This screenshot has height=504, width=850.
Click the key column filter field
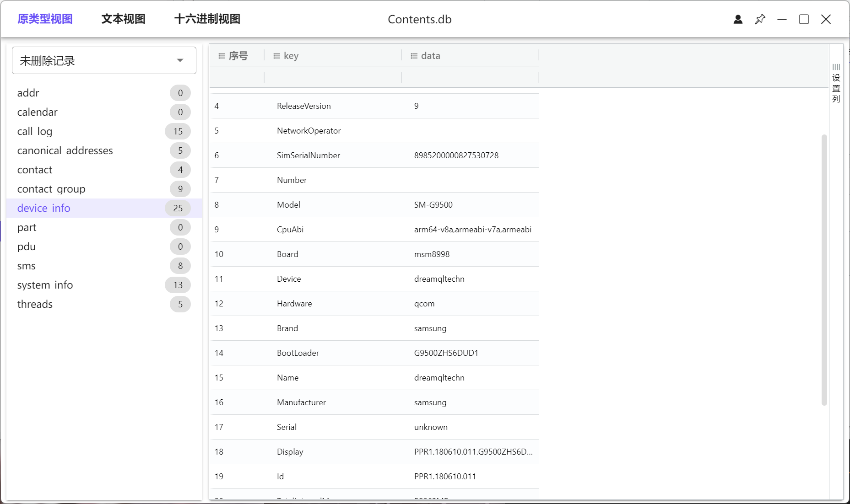(333, 77)
